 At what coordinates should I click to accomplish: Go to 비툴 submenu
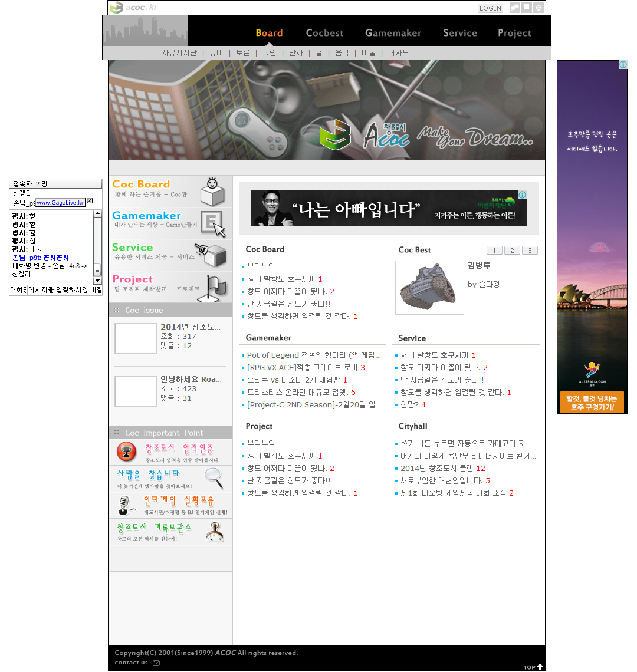[368, 52]
